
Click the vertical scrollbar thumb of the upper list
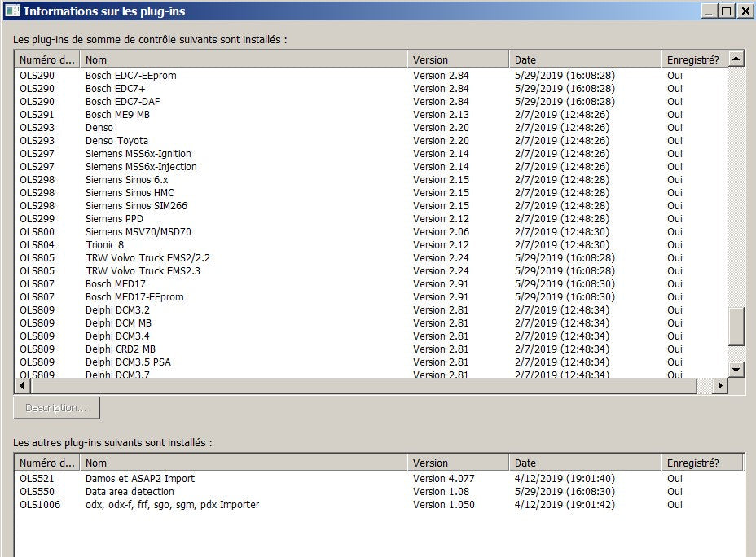click(736, 327)
